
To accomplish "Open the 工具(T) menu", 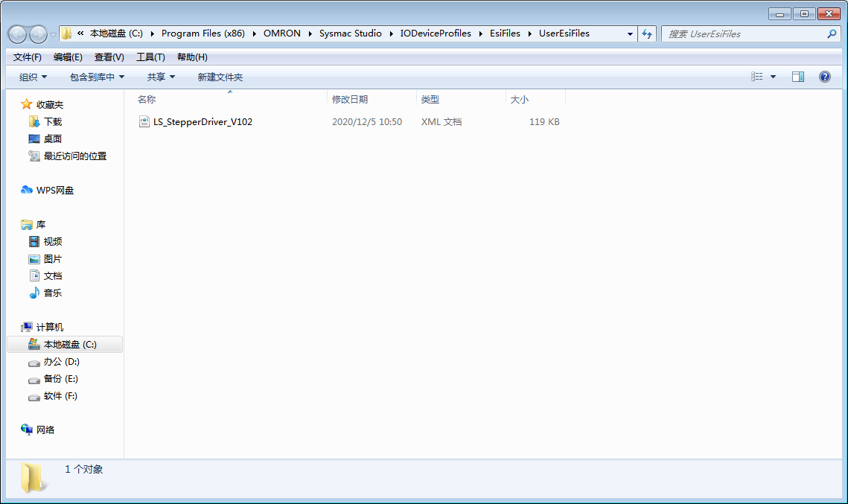I will click(150, 57).
